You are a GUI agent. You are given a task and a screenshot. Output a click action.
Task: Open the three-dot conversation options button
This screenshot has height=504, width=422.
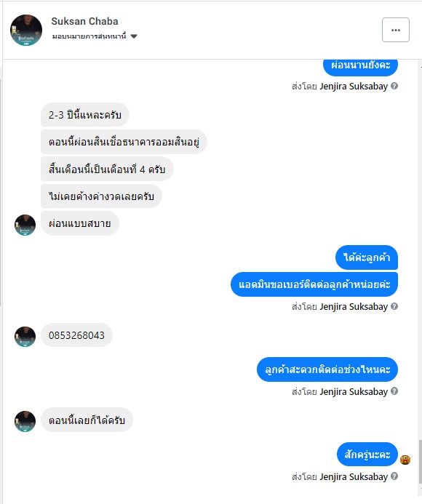pos(396,30)
